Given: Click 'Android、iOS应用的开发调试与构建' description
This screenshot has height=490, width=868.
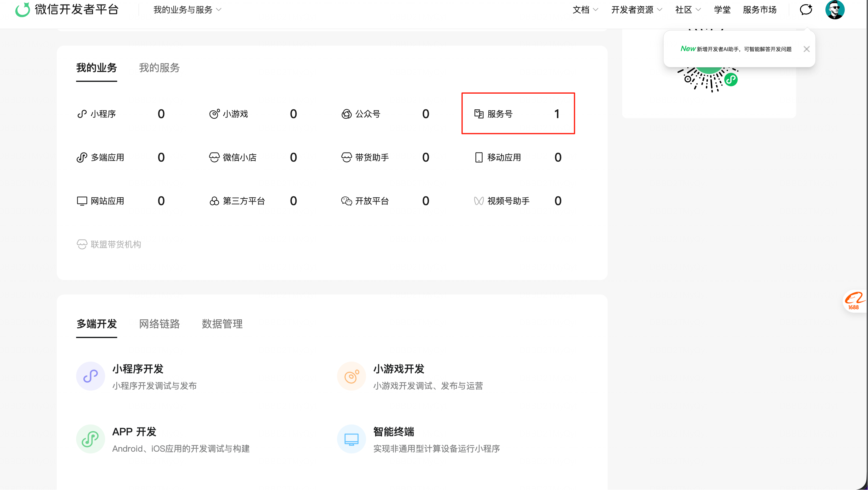Looking at the screenshot, I should [181, 449].
